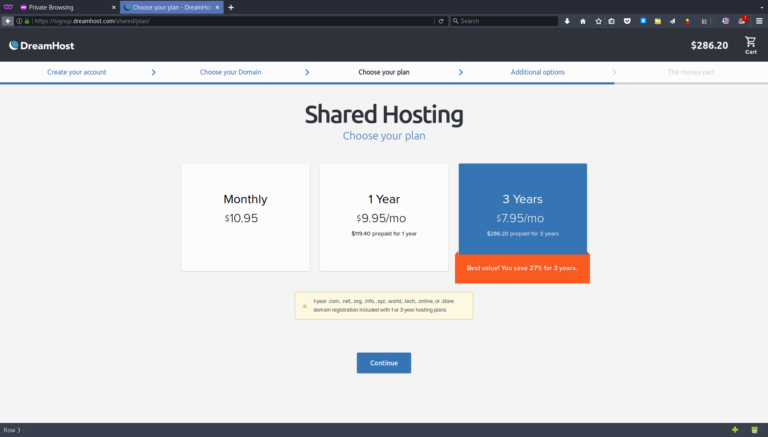Click the Best value orange banner
This screenshot has height=437, width=768.
pos(522,268)
